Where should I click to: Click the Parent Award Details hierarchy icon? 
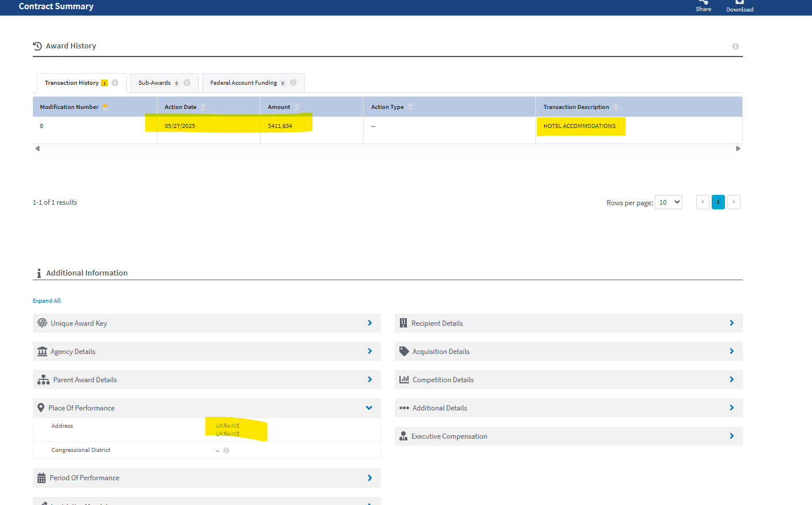point(43,379)
